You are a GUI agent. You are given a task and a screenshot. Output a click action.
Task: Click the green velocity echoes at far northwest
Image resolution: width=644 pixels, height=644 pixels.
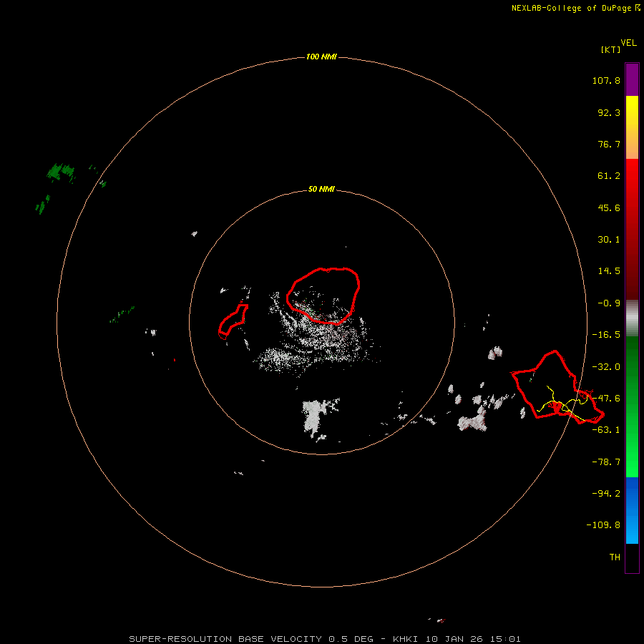[x=62, y=172]
